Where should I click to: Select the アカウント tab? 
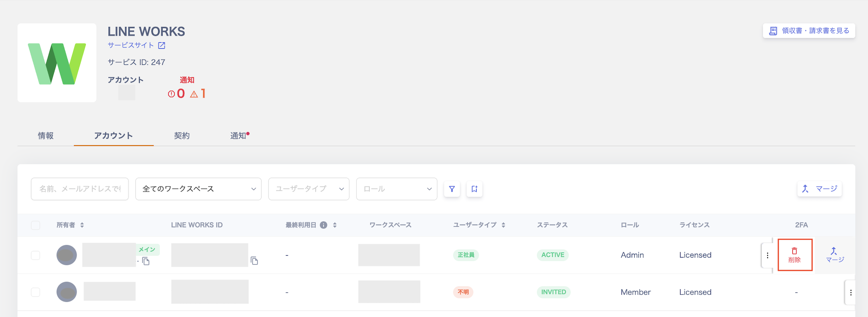coord(114,136)
